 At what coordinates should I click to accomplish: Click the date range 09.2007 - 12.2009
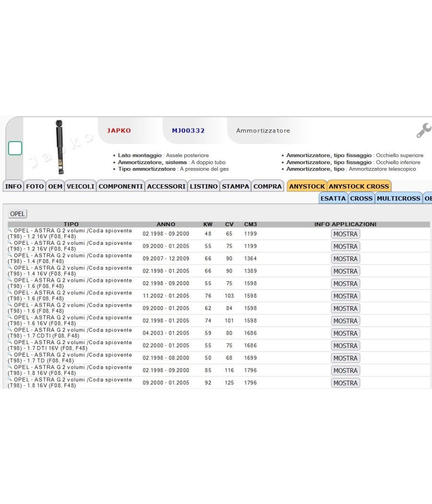click(x=166, y=258)
